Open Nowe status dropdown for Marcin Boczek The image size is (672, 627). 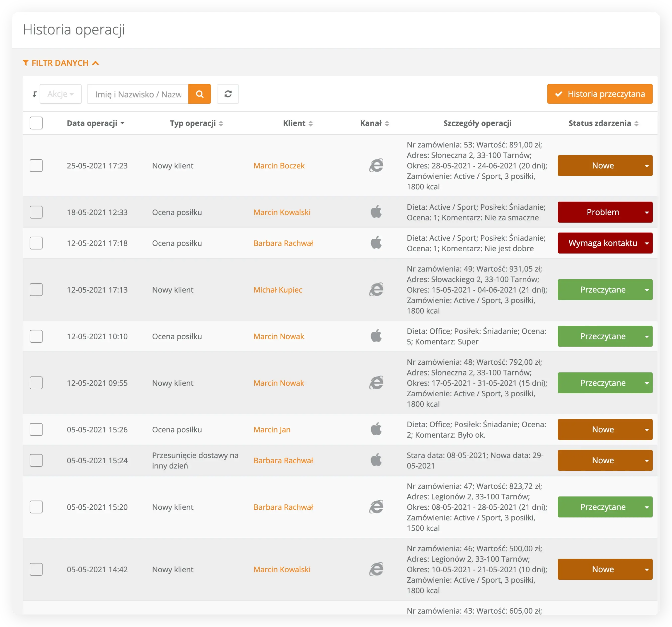point(605,166)
